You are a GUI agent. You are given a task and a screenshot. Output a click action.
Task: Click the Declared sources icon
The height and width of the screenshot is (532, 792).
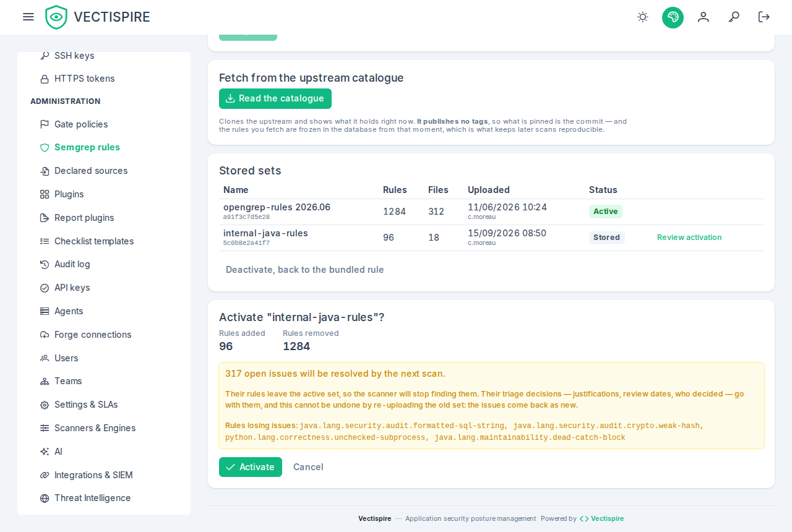click(45, 171)
